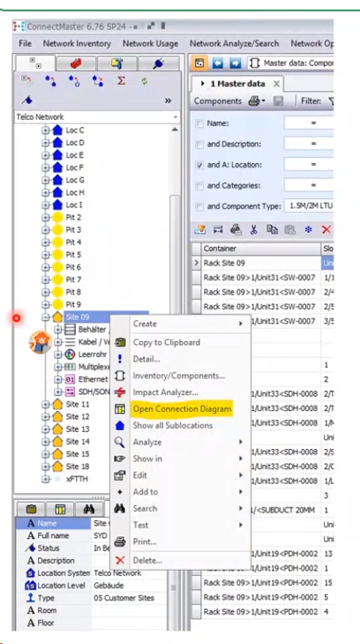Tick the and Component Type filter checkbox
Image resolution: width=360 pixels, height=644 pixels.
pyautogui.click(x=199, y=207)
